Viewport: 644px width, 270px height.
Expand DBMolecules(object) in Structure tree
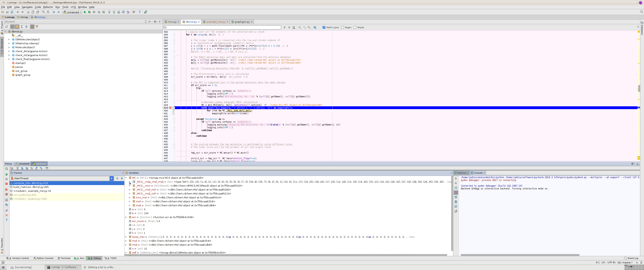point(9,39)
